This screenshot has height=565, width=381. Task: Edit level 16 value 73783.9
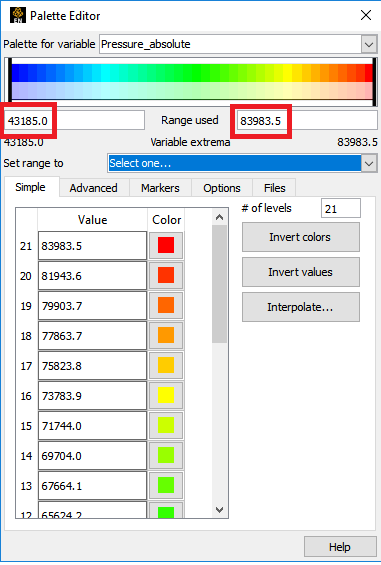tap(92, 396)
